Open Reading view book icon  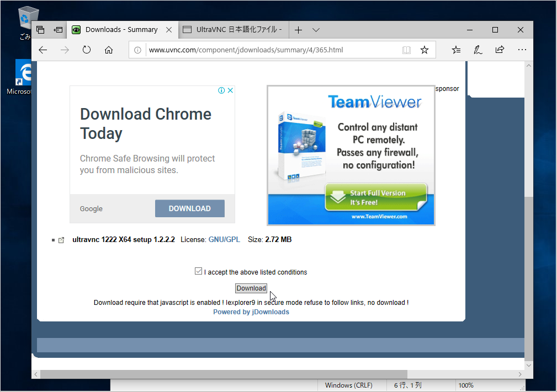[407, 50]
